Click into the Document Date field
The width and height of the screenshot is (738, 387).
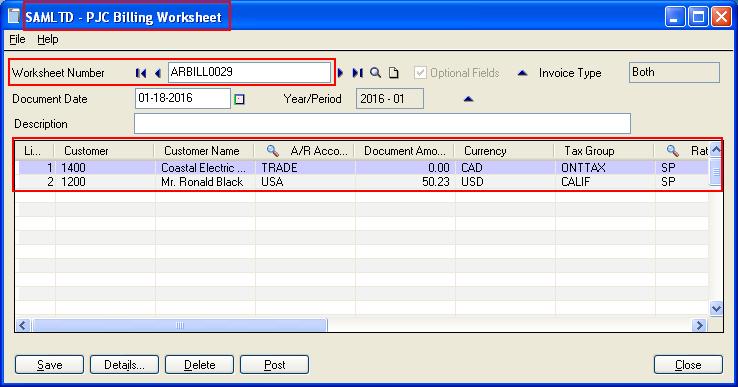[183, 98]
